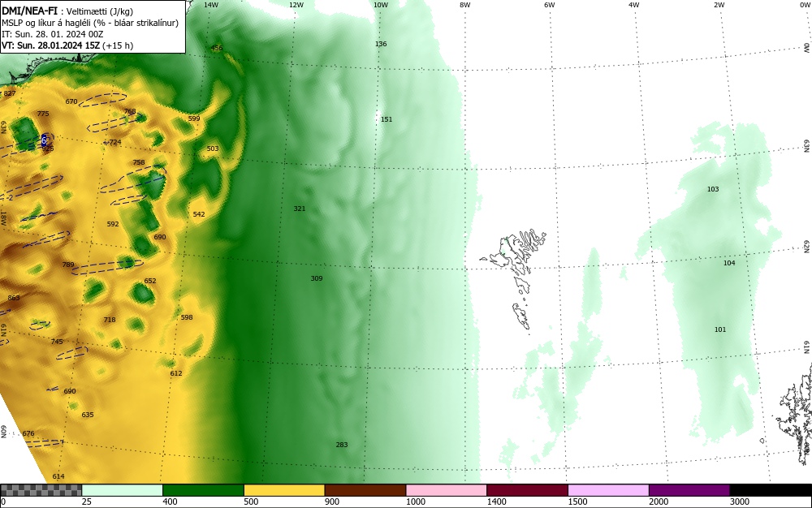The image size is (812, 508).
Task: Click the 0W longitude label
Action: click(x=804, y=5)
